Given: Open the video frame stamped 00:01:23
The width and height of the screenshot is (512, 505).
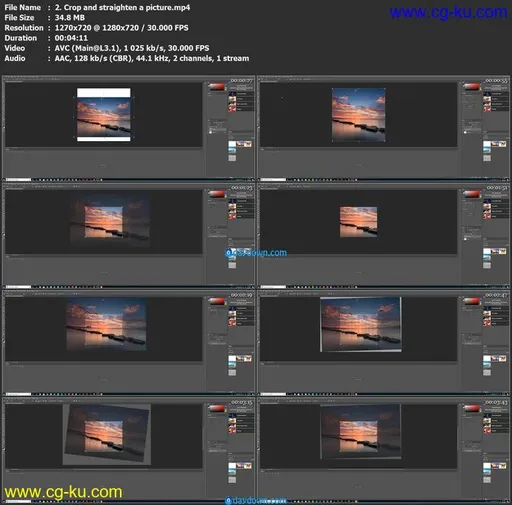Looking at the screenshot, I should pyautogui.click(x=128, y=235).
